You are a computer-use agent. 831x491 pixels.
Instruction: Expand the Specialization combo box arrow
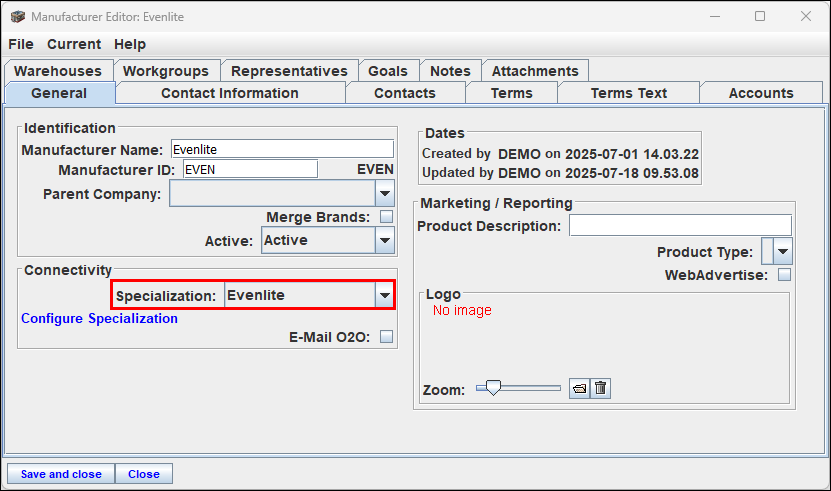tap(384, 295)
